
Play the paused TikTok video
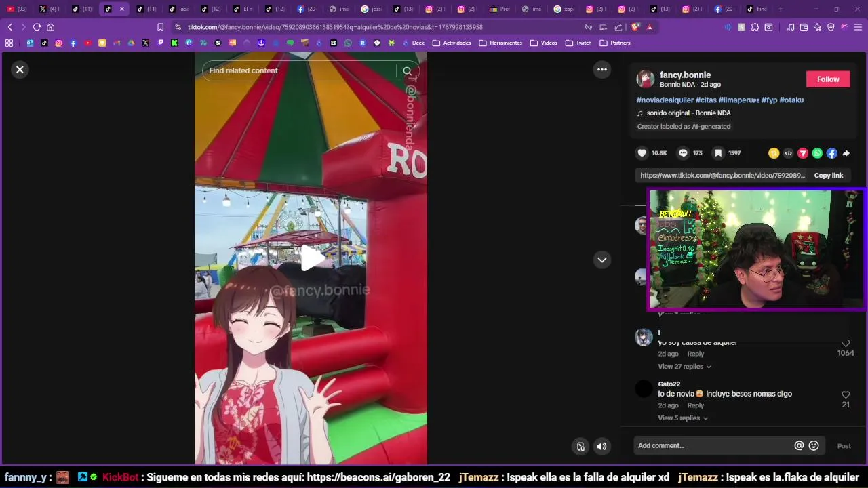pyautogui.click(x=311, y=258)
